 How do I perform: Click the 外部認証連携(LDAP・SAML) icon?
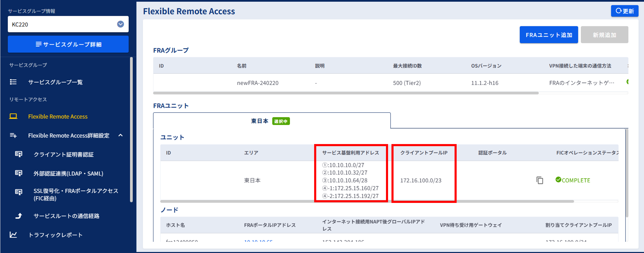click(19, 173)
